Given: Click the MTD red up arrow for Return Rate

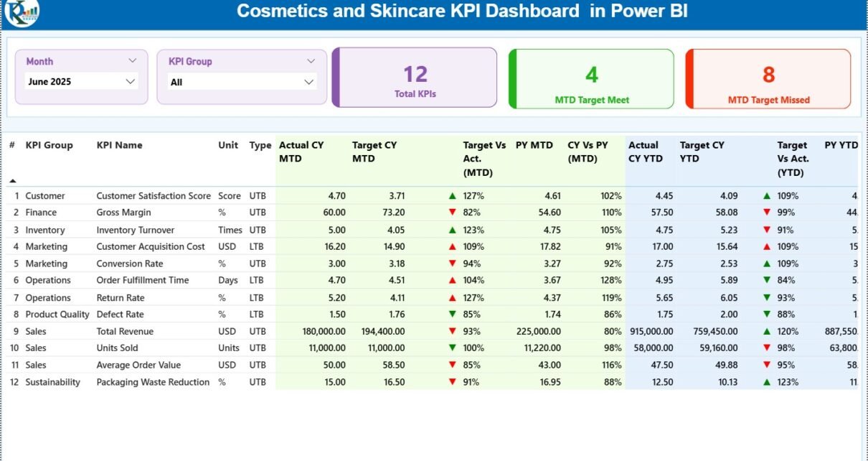Looking at the screenshot, I should [452, 298].
